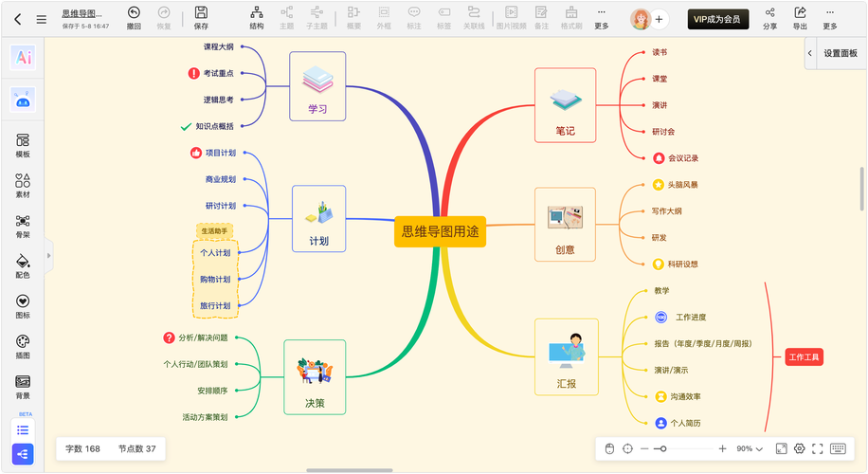Toggle mouse mode in bottom bar
This screenshot has height=474, width=868.
click(x=609, y=448)
